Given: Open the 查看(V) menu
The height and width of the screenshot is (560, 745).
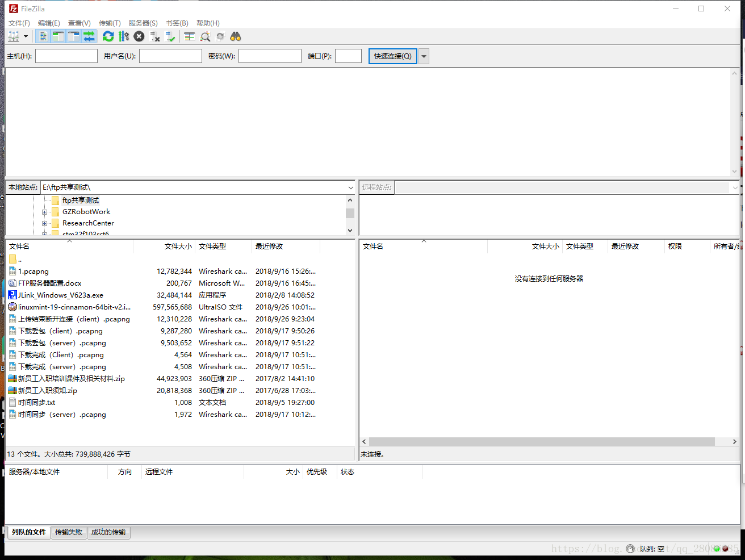Looking at the screenshot, I should (79, 23).
